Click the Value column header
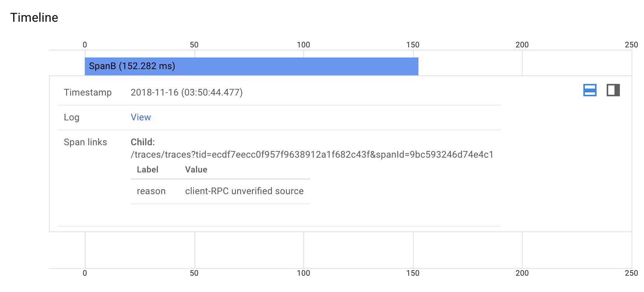The image size is (644, 292). pos(196,170)
